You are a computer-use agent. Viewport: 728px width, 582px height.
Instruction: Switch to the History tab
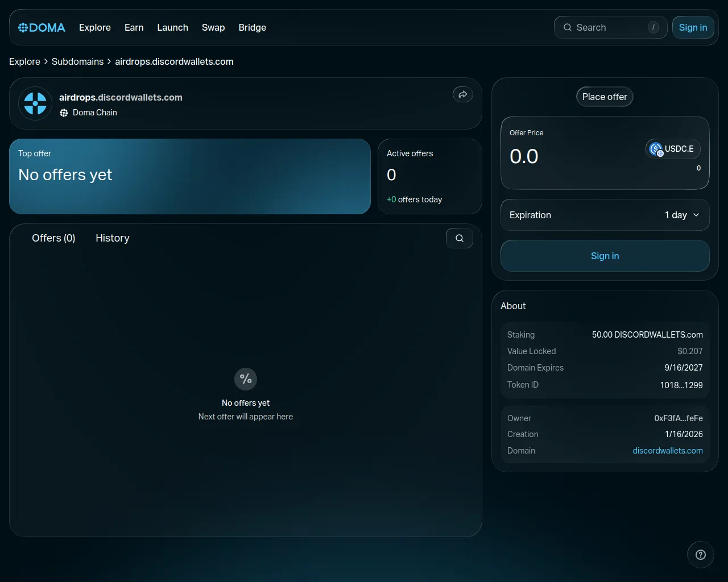coord(113,238)
